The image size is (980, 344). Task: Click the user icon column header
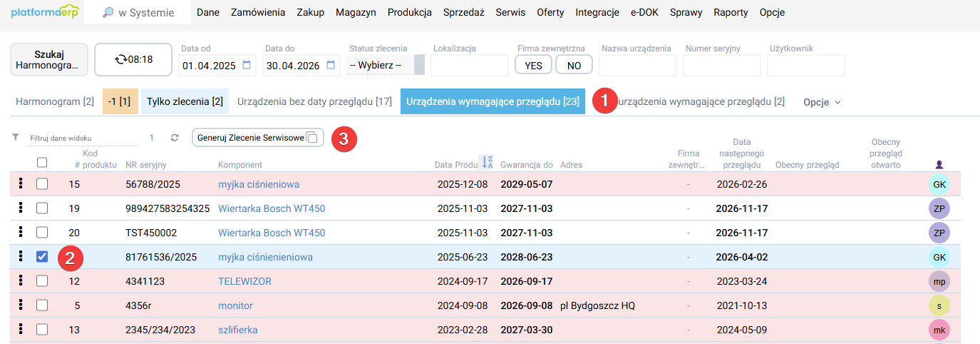(939, 165)
